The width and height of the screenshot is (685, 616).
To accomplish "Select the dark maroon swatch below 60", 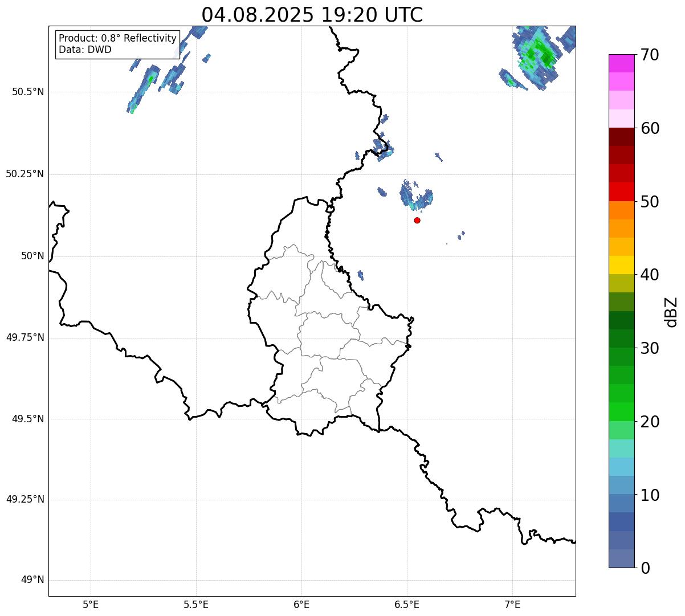I will click(622, 137).
